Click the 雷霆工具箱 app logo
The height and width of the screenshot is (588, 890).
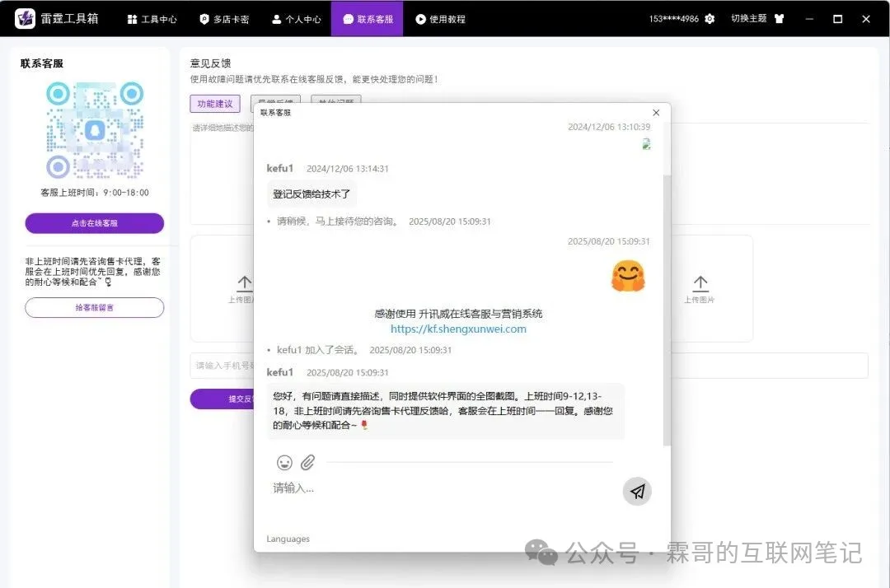point(25,18)
